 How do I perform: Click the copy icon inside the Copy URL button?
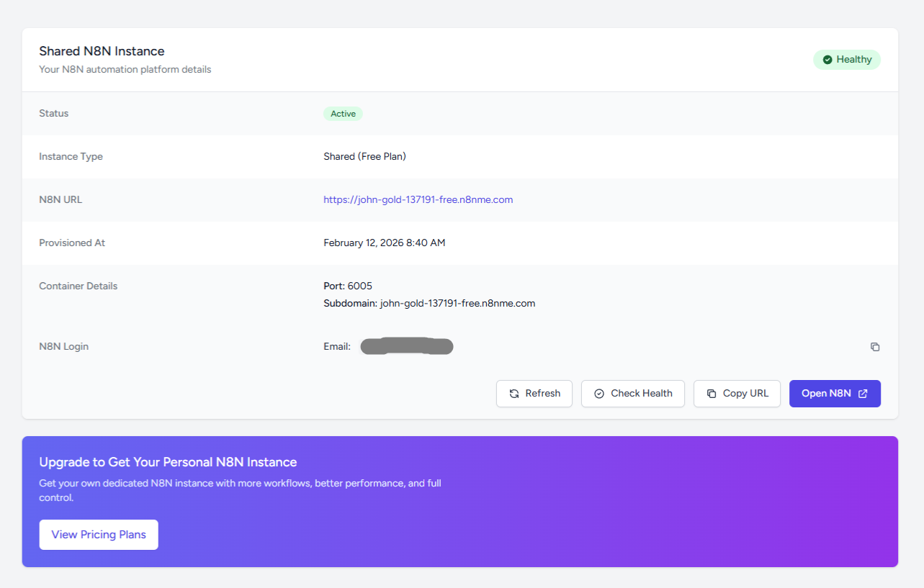coord(710,393)
